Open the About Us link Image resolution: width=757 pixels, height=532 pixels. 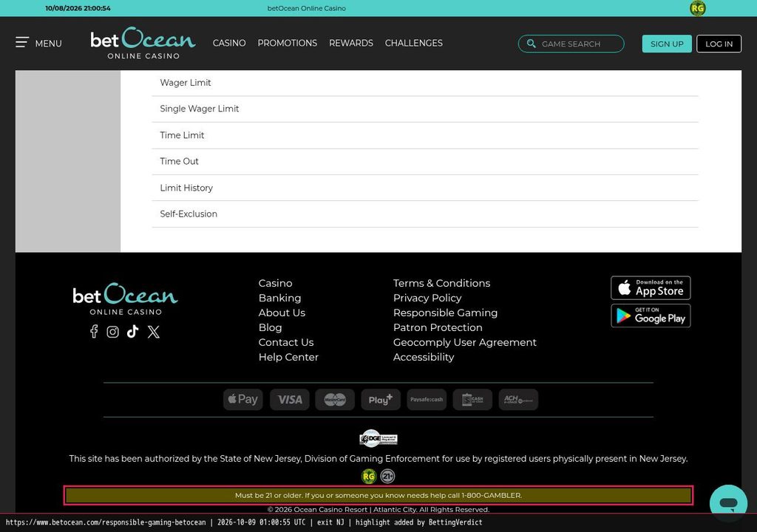tap(282, 313)
